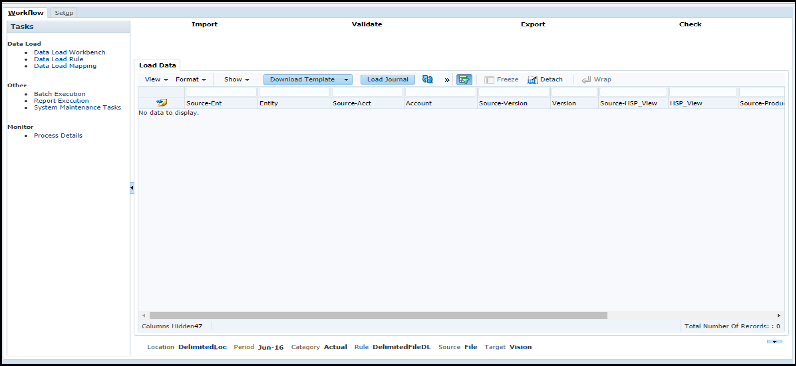The height and width of the screenshot is (366, 796).
Task: Open Process Details link
Action: click(58, 136)
